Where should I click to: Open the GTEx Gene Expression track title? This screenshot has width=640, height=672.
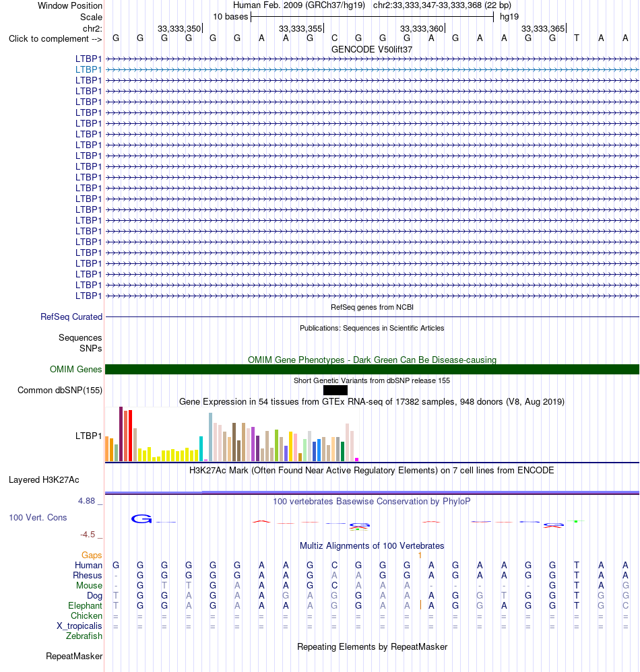click(372, 401)
